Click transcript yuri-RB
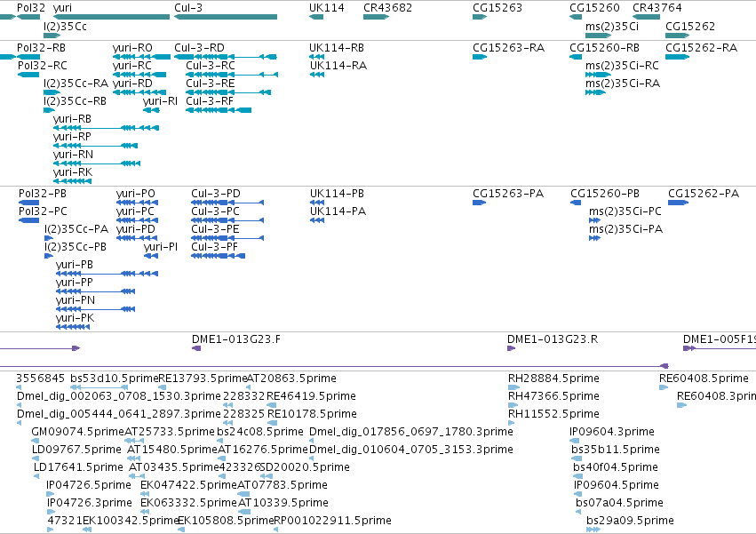The width and height of the screenshot is (756, 534). pos(106,128)
